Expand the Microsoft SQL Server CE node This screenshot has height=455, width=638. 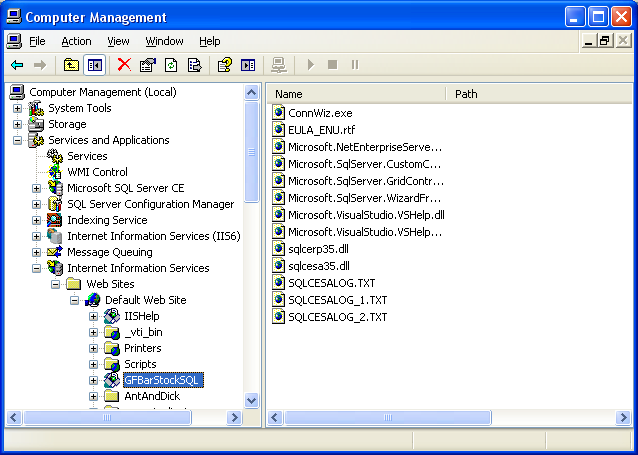[36, 188]
